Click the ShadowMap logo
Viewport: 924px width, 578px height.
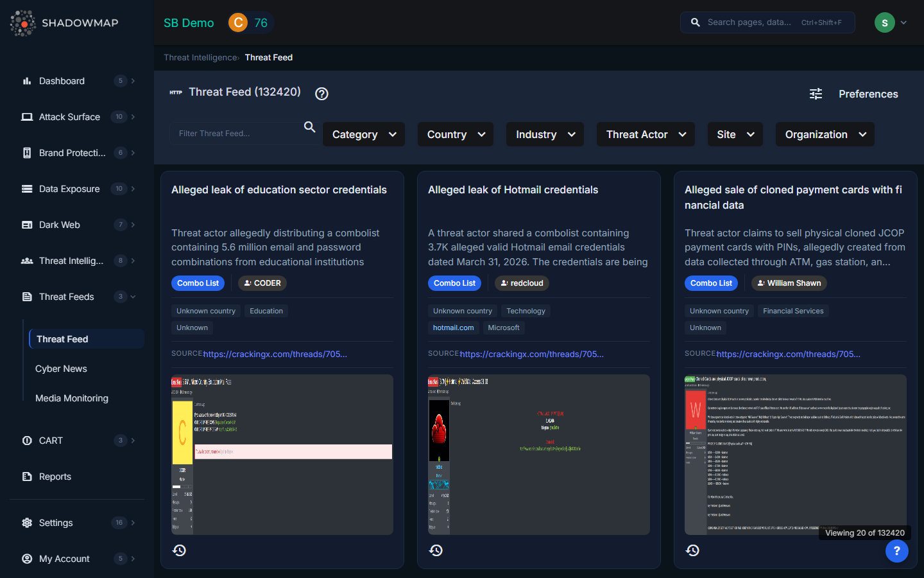(x=64, y=23)
